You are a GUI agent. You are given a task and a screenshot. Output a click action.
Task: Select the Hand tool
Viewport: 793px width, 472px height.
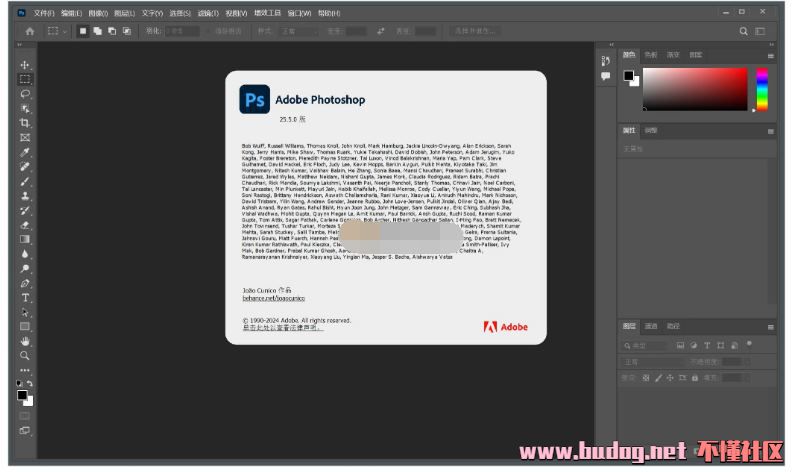pyautogui.click(x=25, y=341)
